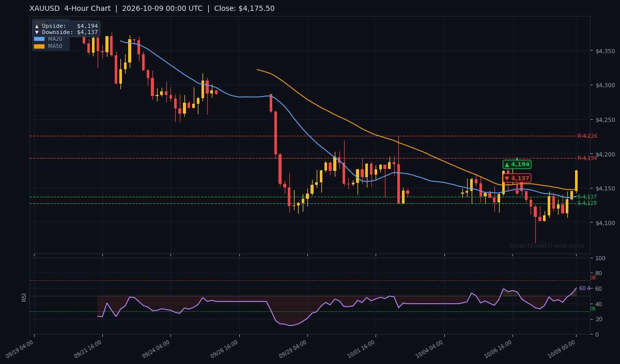Click the 10/01 16:00 date label
Screen dimensions: 620x364
click(x=361, y=349)
